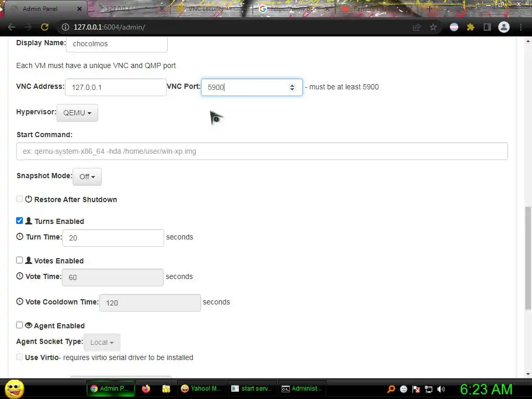The image size is (532, 399).
Task: Open the Extensions puzzle icon
Action: point(470,27)
